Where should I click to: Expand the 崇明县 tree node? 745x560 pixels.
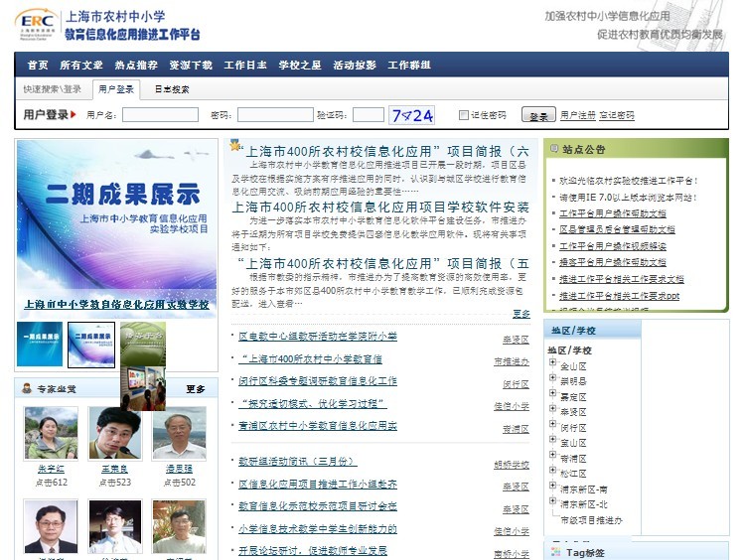coord(552,379)
